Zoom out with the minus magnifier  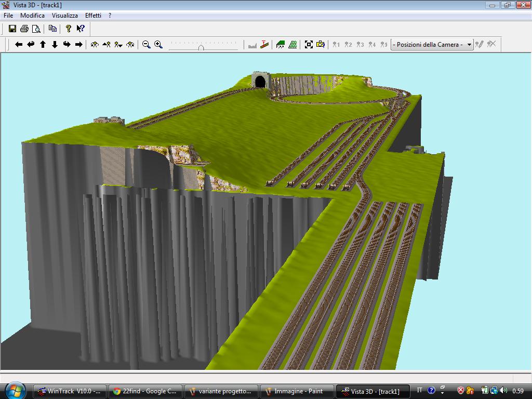[x=146, y=45]
